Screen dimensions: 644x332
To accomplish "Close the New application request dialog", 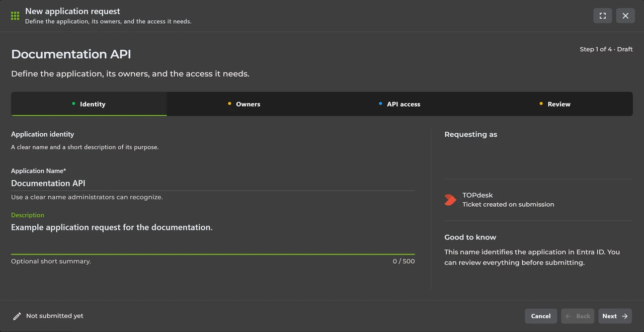I will coord(625,16).
